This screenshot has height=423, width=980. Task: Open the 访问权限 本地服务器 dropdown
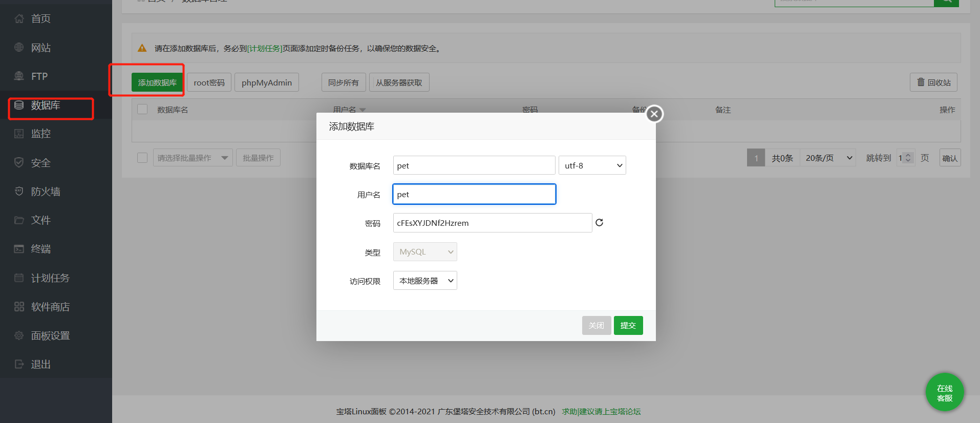pos(425,281)
